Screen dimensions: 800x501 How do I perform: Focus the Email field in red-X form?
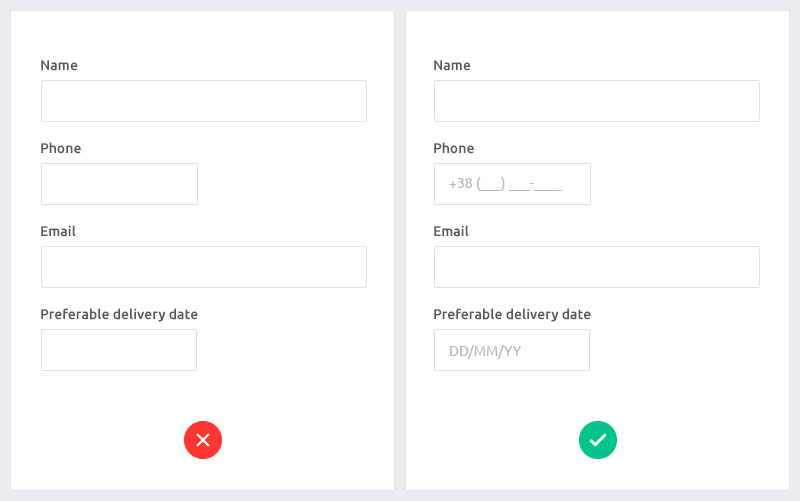tap(204, 267)
